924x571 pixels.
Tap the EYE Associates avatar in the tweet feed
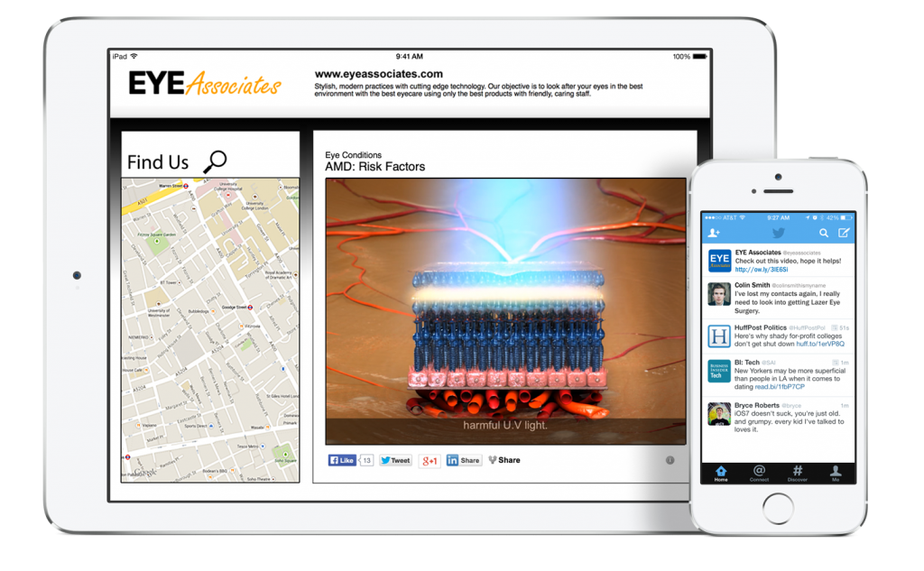719,261
